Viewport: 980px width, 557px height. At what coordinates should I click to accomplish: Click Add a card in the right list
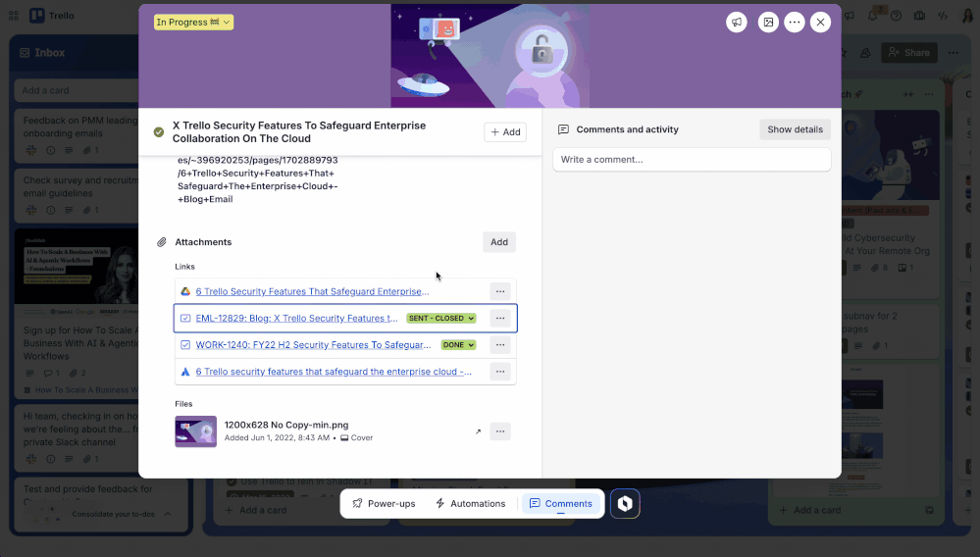[x=810, y=510]
